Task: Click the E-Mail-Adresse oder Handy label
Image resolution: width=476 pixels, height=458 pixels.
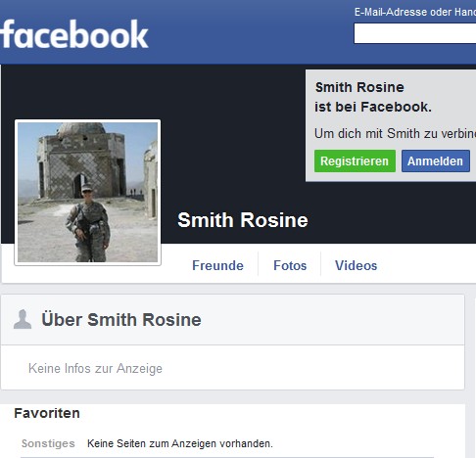Action: click(415, 12)
